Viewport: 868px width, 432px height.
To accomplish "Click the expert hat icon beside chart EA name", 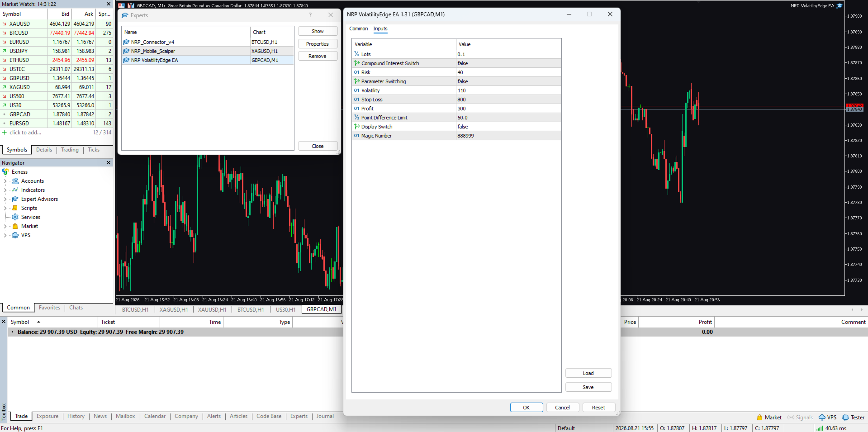I will click(x=840, y=6).
